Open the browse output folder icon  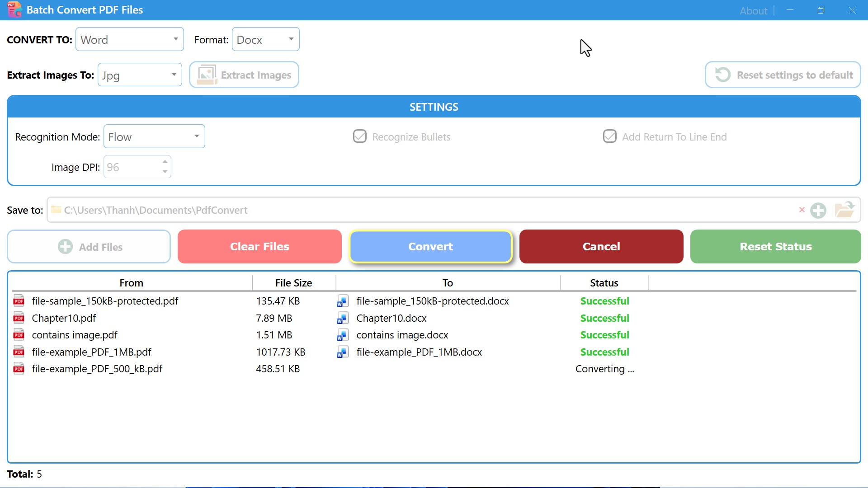coord(844,210)
